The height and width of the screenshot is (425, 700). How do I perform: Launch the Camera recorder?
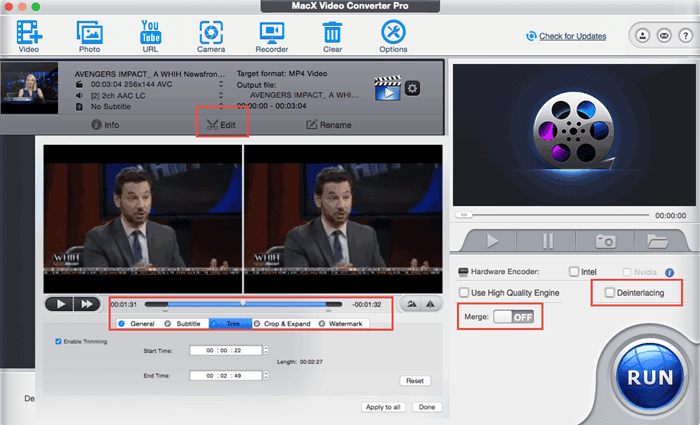[x=211, y=36]
